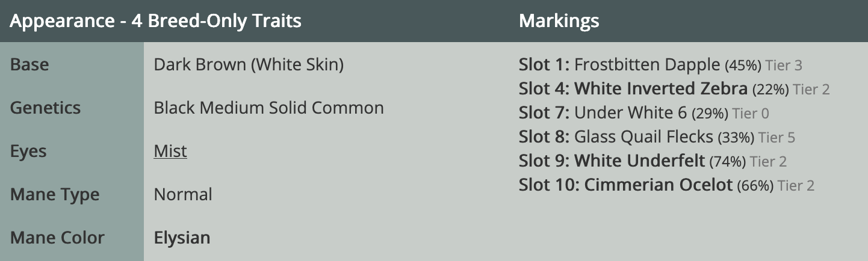Select the 74% opacity of White Underfelt
Image resolution: width=868 pixels, height=261 pixels.
pyautogui.click(x=728, y=162)
